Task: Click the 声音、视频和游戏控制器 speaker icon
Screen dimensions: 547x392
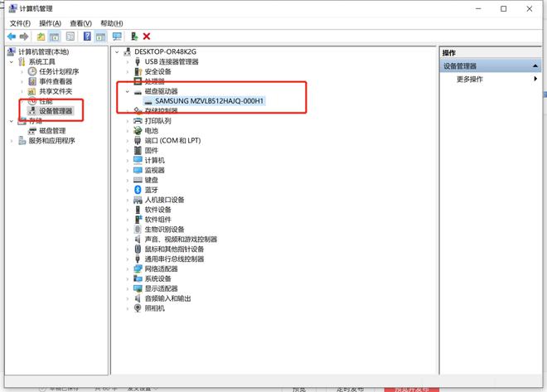Action: click(138, 240)
